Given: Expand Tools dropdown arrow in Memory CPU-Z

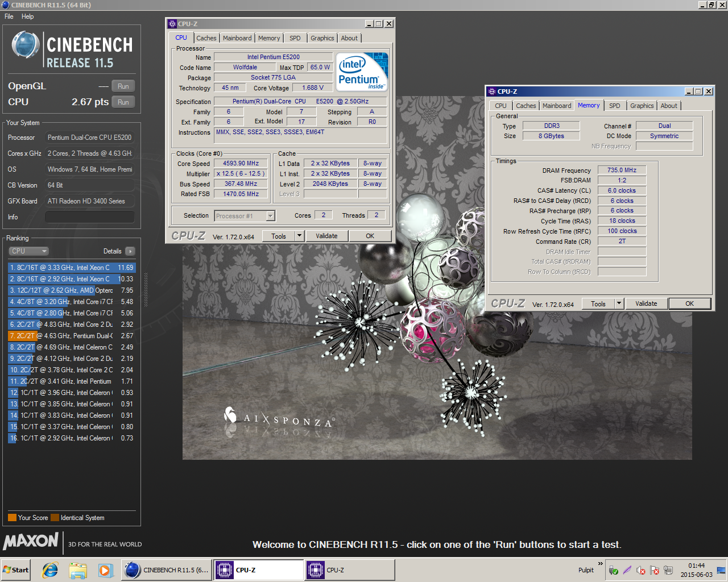Looking at the screenshot, I should (619, 304).
